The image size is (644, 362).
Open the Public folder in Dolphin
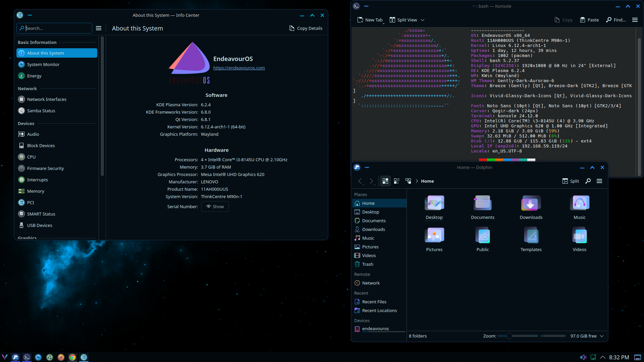(x=483, y=240)
